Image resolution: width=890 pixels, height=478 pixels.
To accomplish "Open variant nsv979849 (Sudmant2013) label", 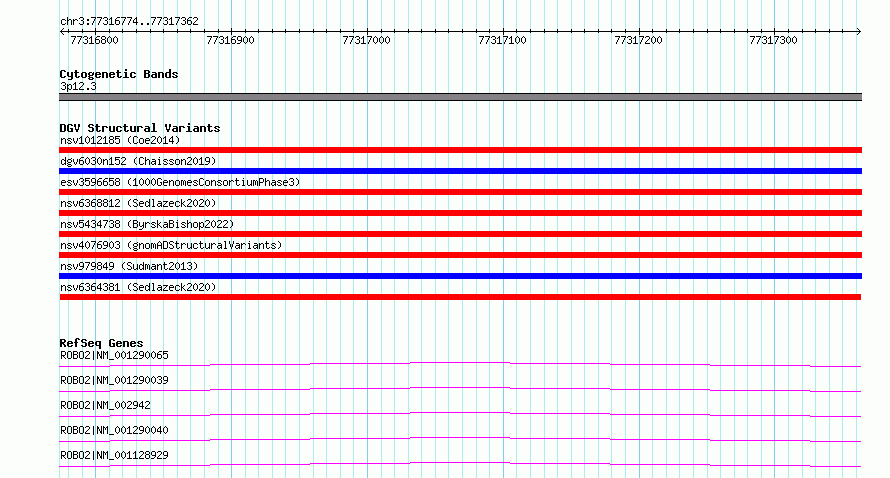I will [x=129, y=266].
